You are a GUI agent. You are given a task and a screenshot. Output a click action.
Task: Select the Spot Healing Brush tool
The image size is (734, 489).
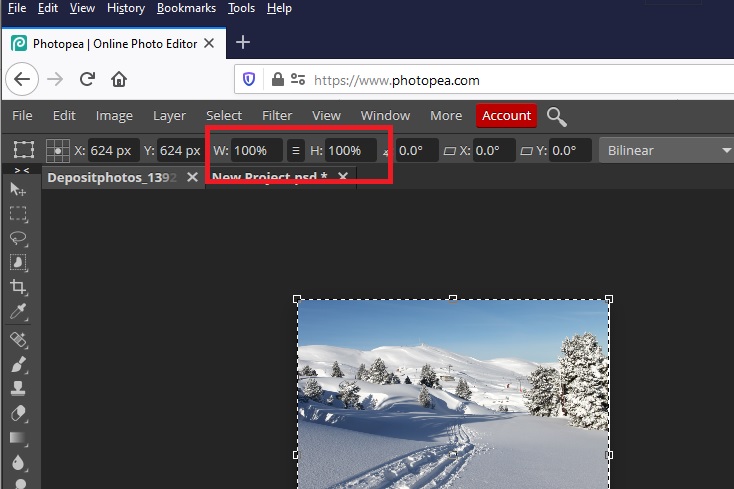coord(18,340)
